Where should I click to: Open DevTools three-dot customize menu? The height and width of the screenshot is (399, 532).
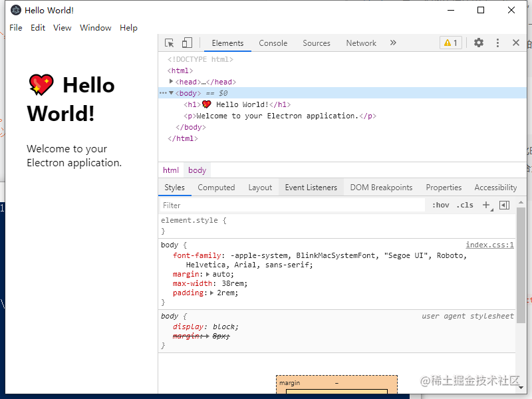[497, 43]
